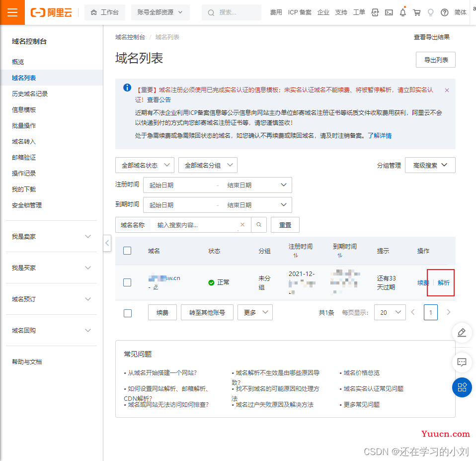Run the domain name search
This screenshot has width=476, height=461.
pos(259,225)
